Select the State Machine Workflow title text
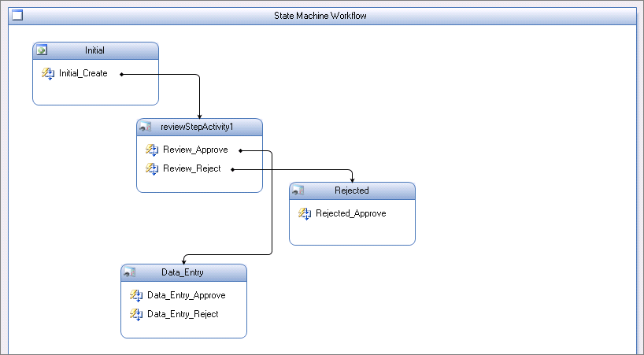 pos(320,16)
